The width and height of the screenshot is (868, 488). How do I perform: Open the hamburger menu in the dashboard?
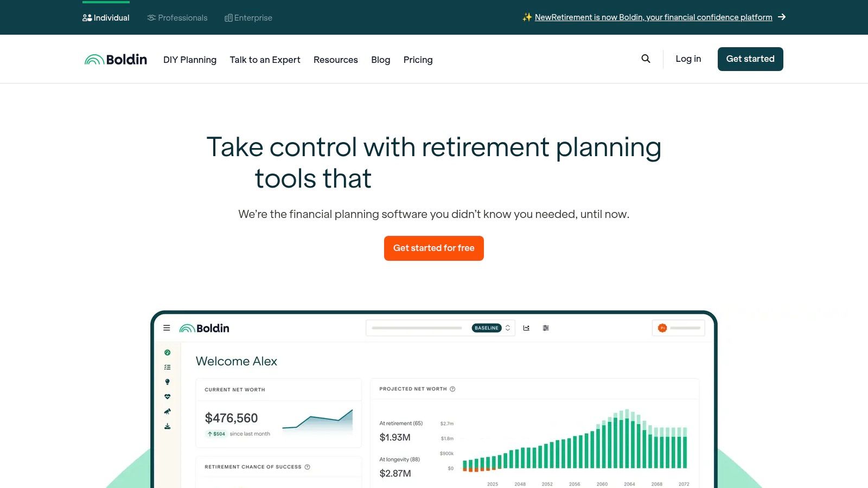[x=167, y=328]
